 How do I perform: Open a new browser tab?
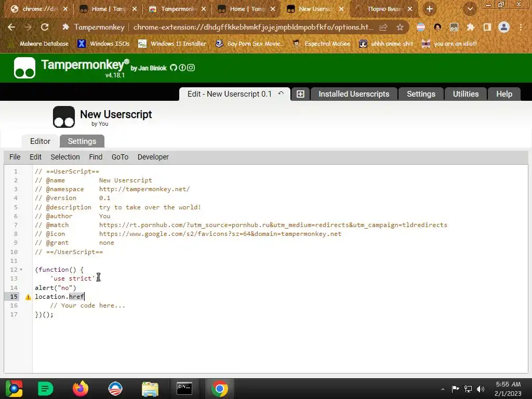(430, 9)
